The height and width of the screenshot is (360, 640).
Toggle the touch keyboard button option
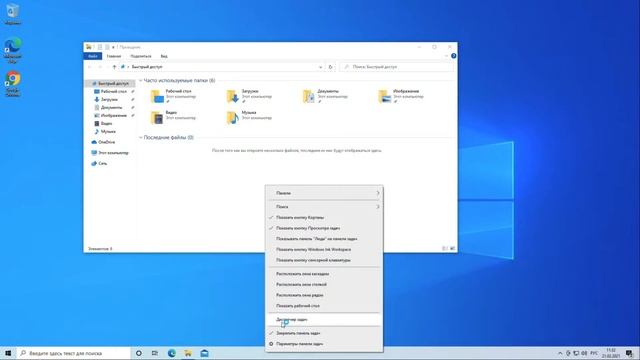point(324,260)
